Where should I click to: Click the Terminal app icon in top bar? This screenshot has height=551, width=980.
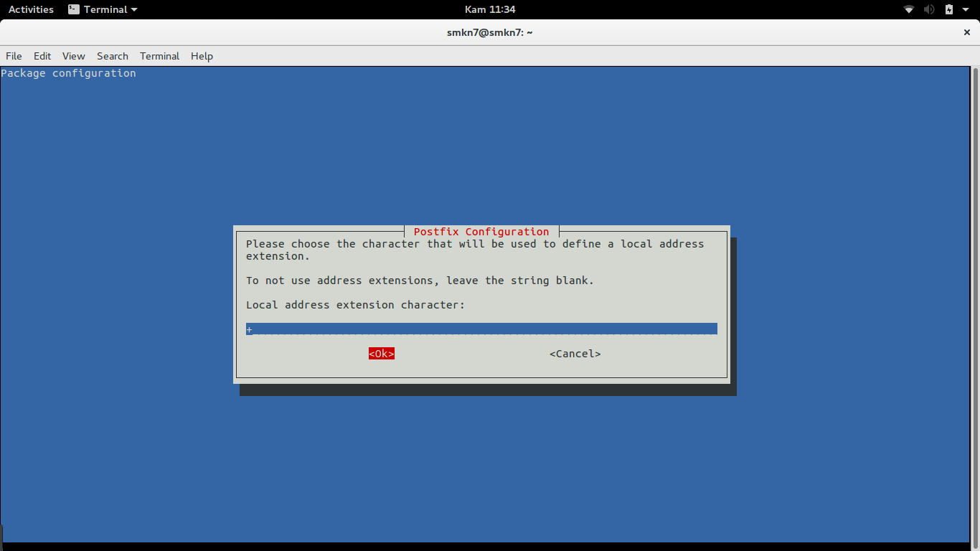pos(74,9)
